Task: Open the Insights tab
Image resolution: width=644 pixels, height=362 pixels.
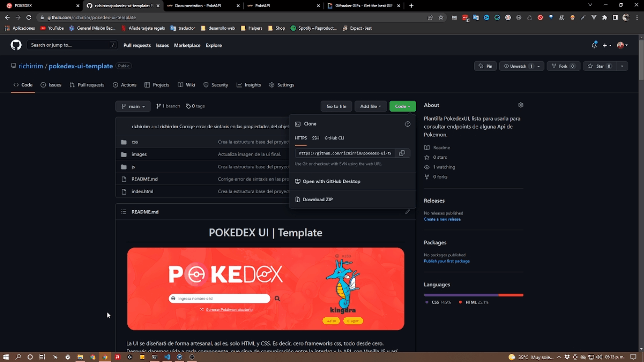Action: tap(248, 85)
